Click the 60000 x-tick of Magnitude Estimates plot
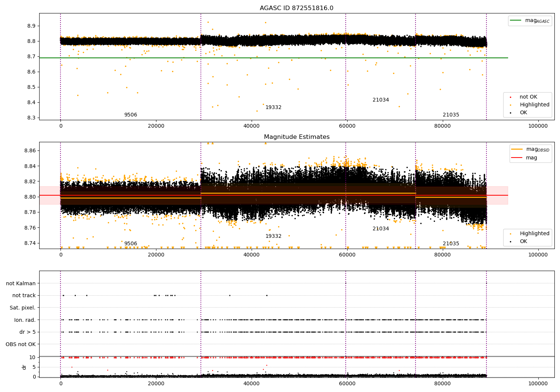 tap(347, 255)
